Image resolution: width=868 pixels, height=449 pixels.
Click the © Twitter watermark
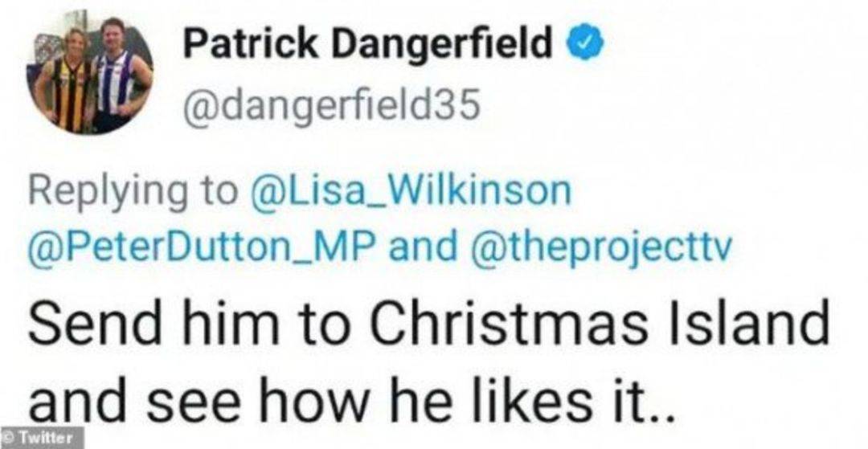click(42, 438)
